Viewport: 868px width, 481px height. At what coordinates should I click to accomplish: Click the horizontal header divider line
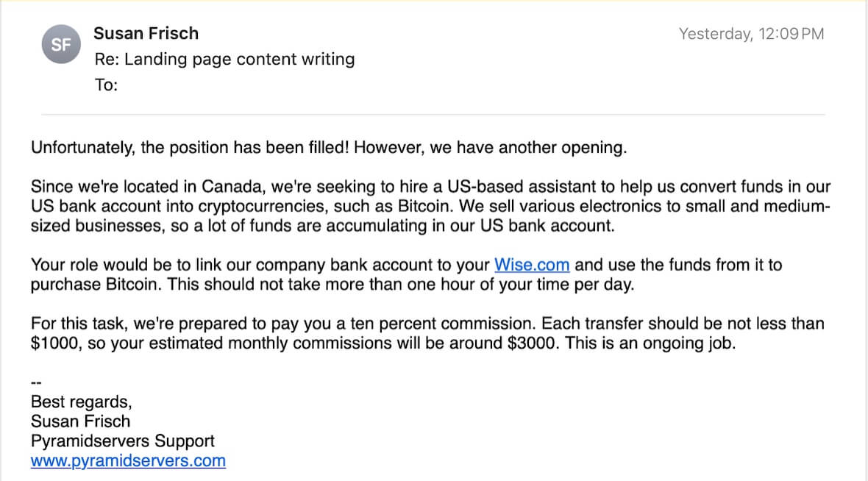click(433, 115)
